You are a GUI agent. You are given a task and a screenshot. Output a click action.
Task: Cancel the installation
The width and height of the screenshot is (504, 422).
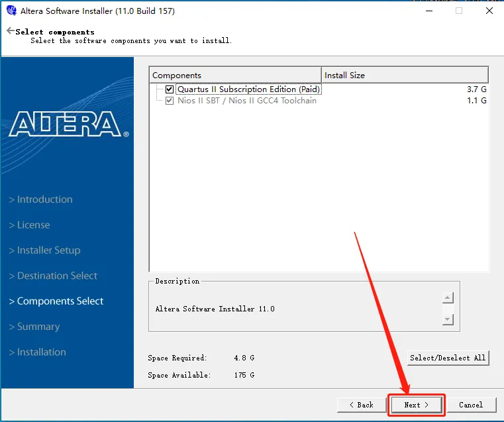471,405
